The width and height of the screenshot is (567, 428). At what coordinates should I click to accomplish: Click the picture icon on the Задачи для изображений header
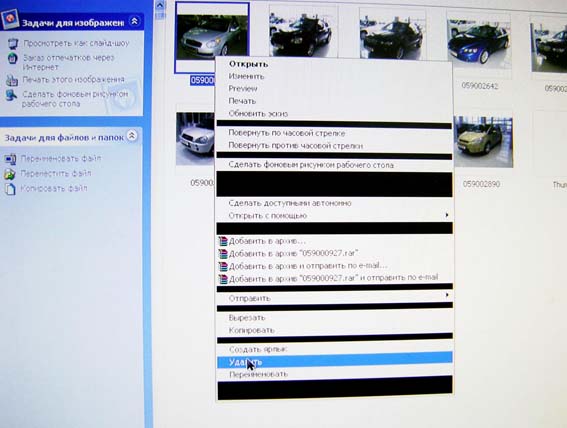point(9,19)
